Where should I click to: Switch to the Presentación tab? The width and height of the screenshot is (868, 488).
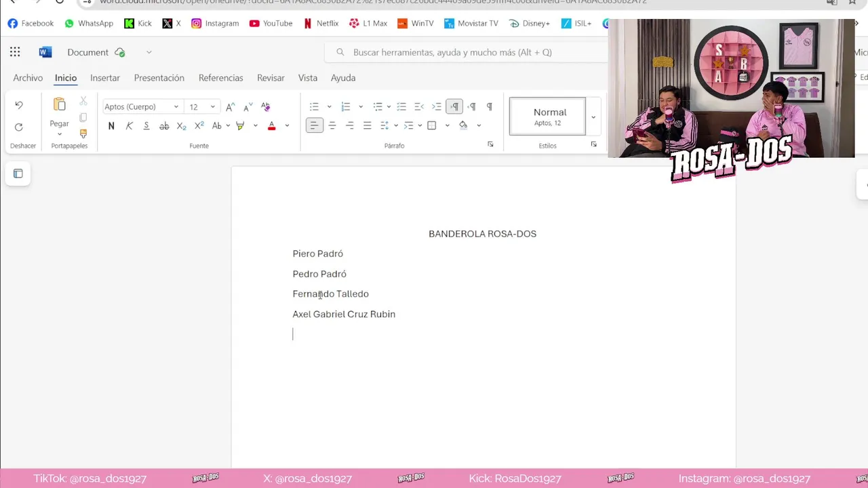(159, 78)
